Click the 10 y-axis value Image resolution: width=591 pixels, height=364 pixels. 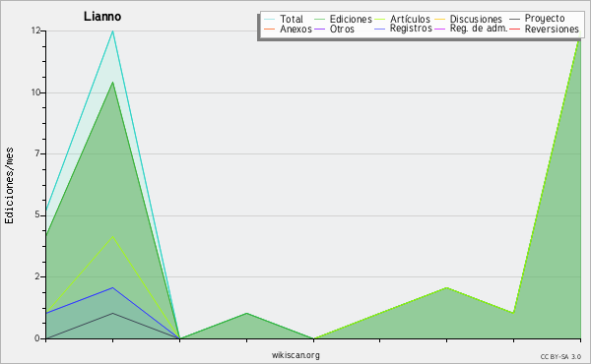(35, 92)
